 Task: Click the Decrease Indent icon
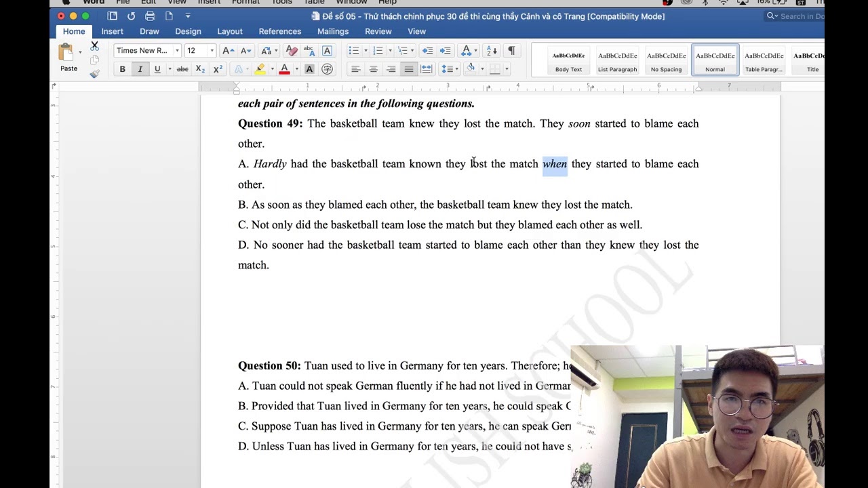tap(427, 51)
